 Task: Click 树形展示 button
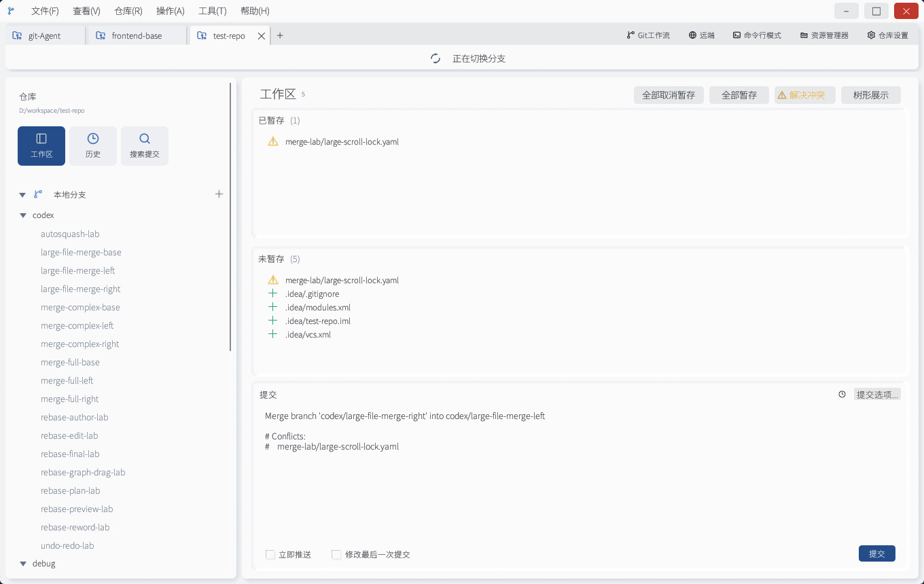pos(871,95)
